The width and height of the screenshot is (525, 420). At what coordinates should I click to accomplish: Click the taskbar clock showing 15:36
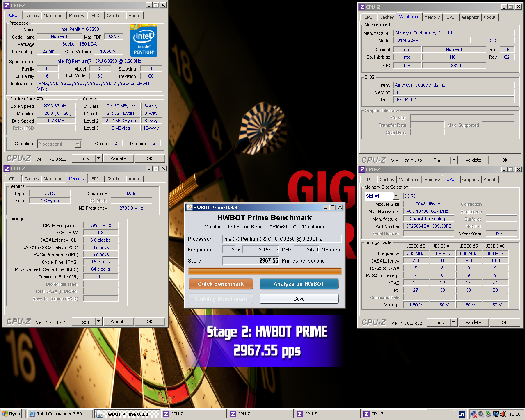click(515, 414)
